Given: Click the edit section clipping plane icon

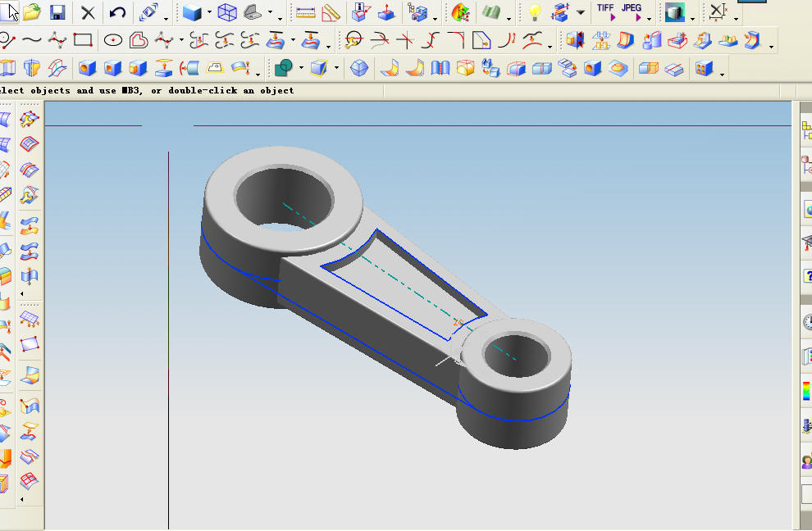Looking at the screenshot, I should pyautogui.click(x=560, y=12).
